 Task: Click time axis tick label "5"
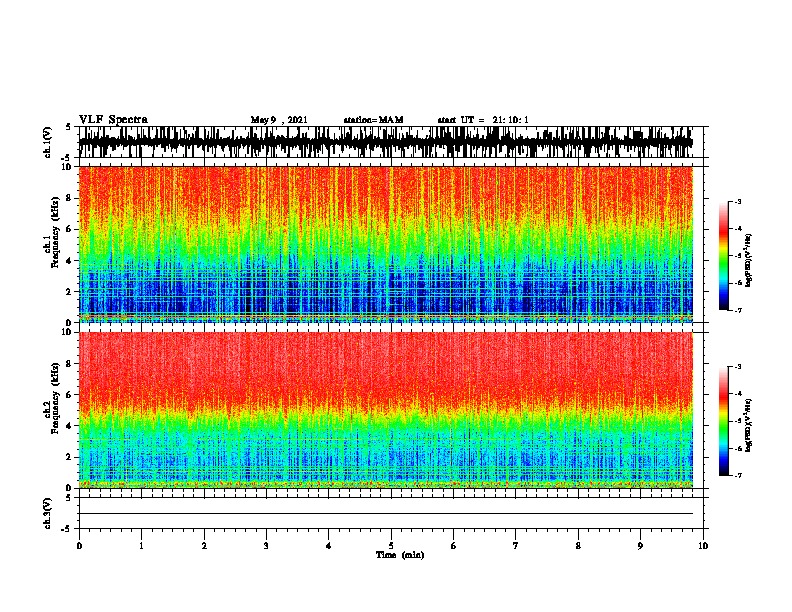391,546
